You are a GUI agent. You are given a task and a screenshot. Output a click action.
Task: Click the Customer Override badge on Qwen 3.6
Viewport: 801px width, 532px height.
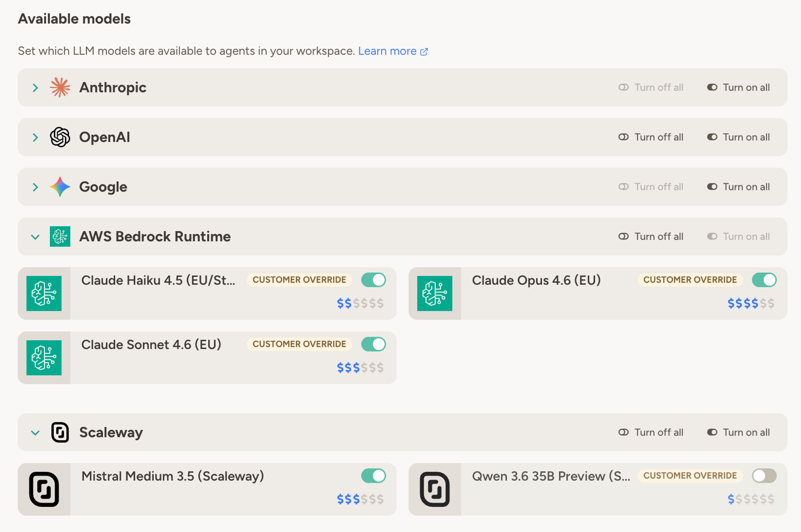(x=690, y=476)
